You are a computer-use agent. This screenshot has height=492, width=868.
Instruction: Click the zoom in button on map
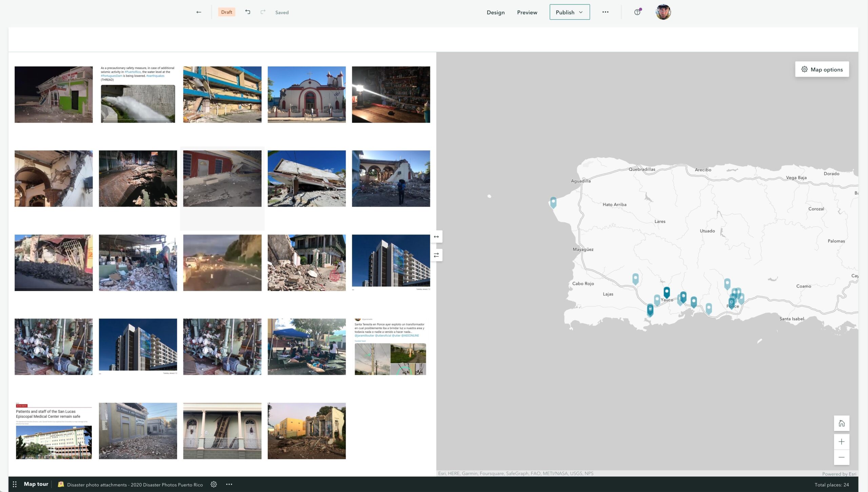click(841, 441)
